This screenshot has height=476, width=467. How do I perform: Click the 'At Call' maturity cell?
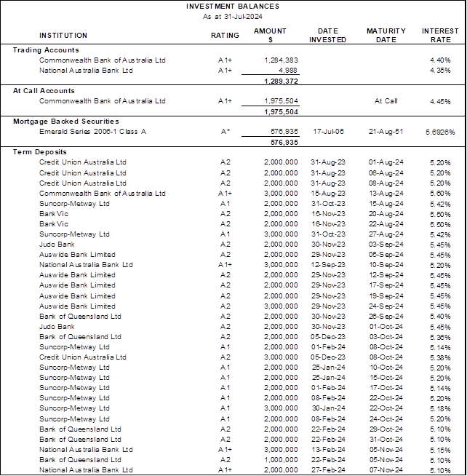pos(386,101)
